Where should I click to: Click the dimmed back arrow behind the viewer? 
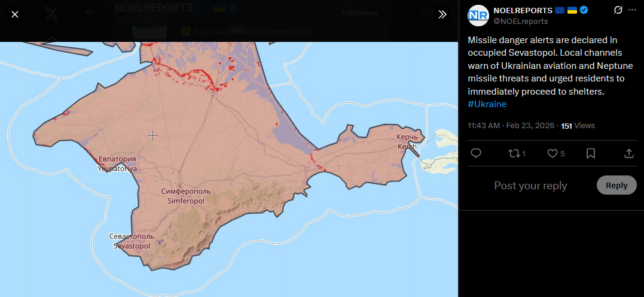pos(90,13)
